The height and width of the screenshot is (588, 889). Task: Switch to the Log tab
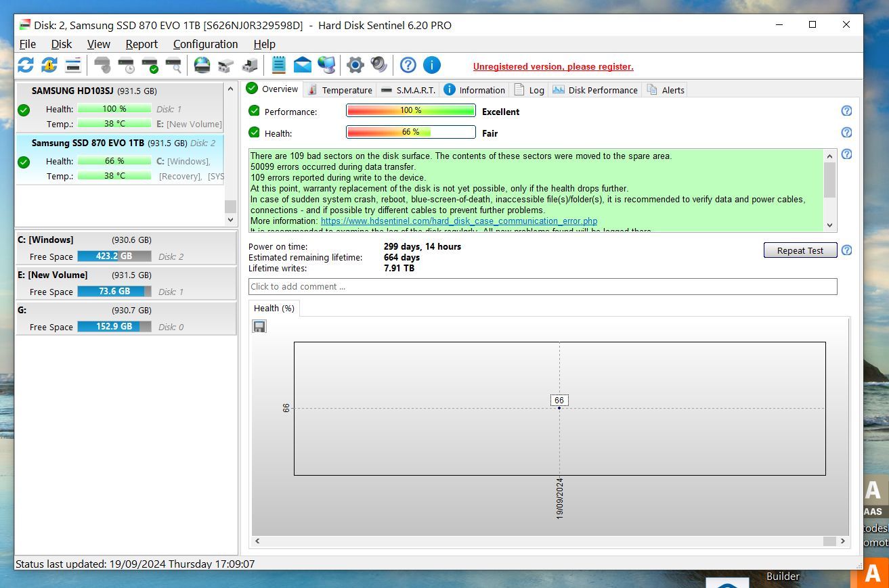tap(529, 90)
